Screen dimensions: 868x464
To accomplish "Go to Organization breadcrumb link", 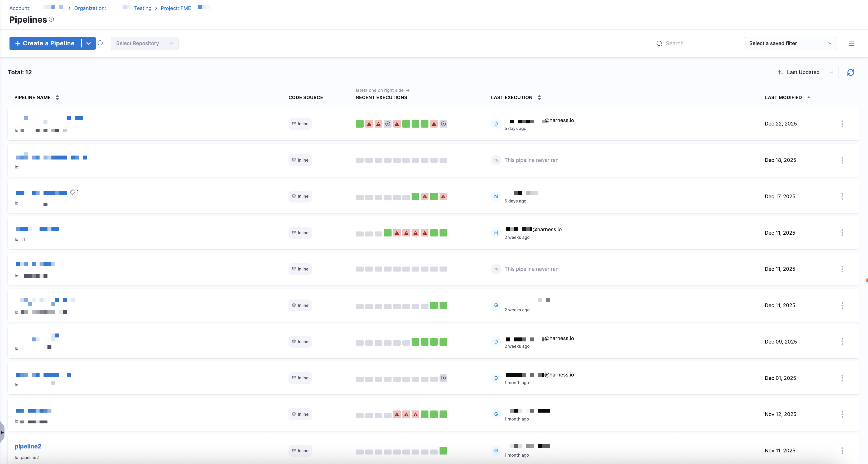I will (90, 8).
